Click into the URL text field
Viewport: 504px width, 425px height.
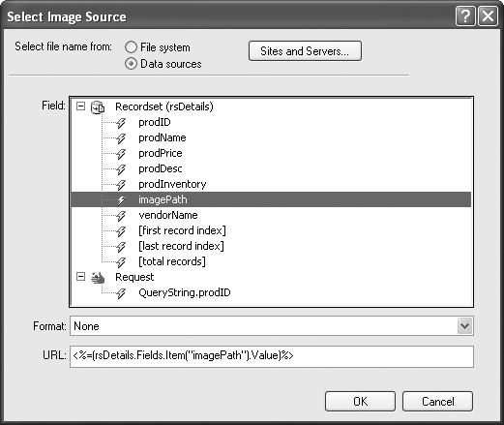point(272,356)
